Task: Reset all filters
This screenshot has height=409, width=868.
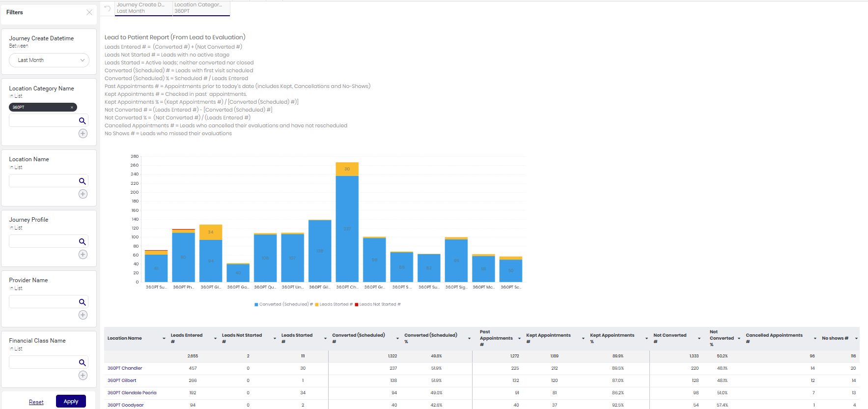Action: [x=36, y=402]
